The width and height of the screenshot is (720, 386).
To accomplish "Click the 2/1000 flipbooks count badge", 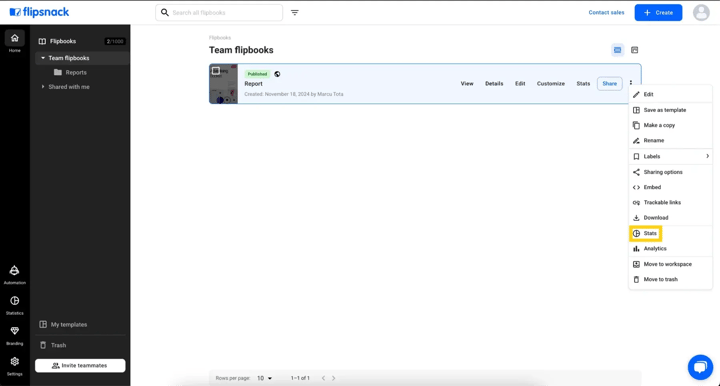I will tap(115, 41).
